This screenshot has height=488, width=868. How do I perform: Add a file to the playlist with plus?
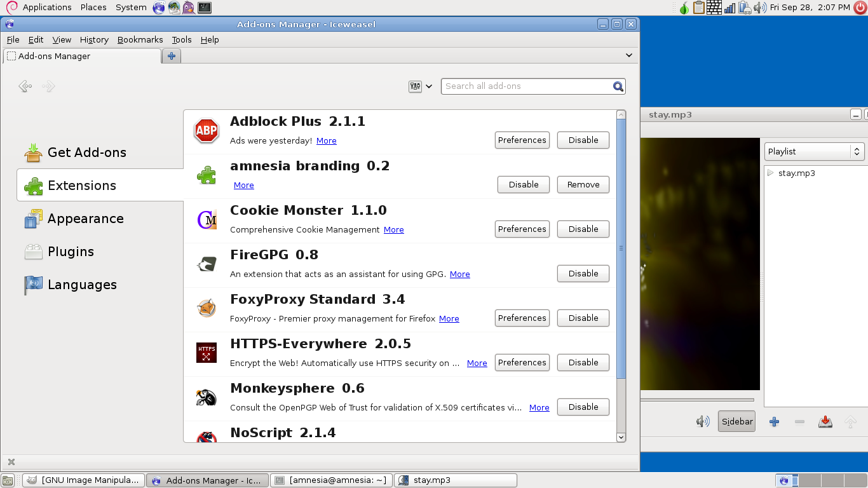(x=774, y=421)
